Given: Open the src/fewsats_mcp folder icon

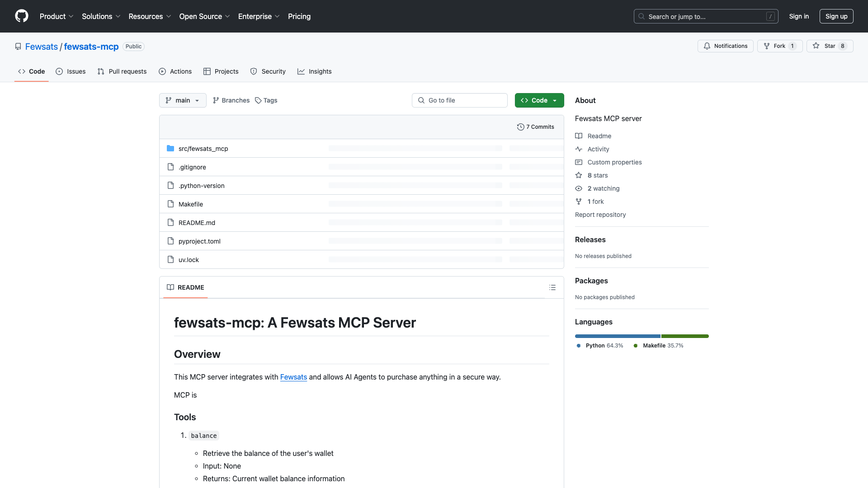Looking at the screenshot, I should [170, 148].
